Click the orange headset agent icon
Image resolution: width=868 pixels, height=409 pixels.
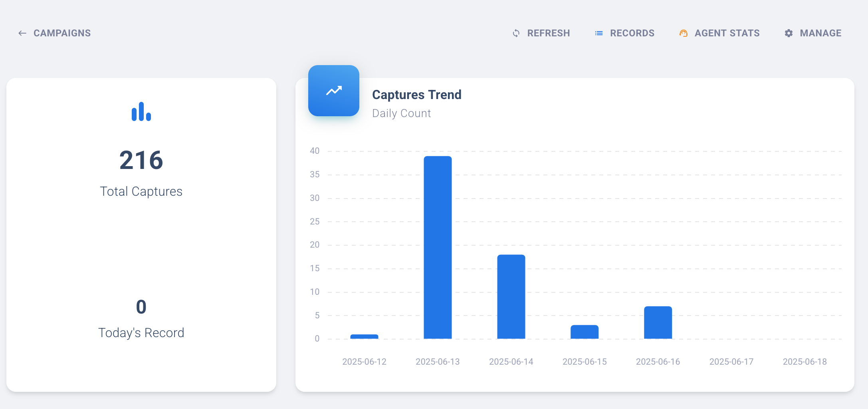[684, 33]
